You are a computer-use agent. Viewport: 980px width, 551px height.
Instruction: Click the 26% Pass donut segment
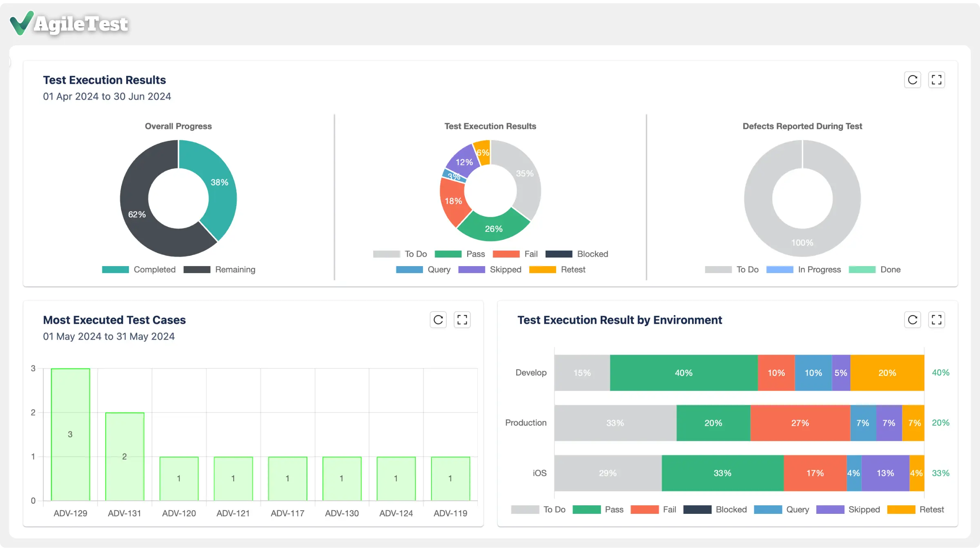tap(493, 229)
